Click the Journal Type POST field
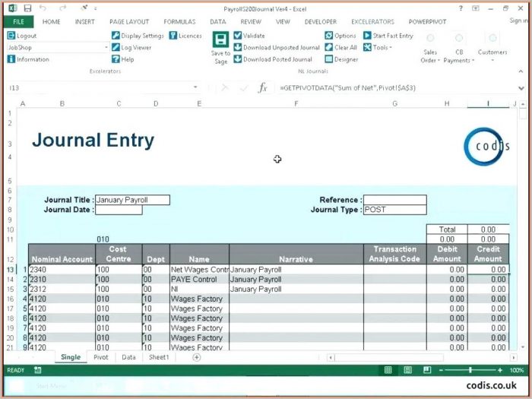Screen dimensions: 532x399 coord(395,210)
